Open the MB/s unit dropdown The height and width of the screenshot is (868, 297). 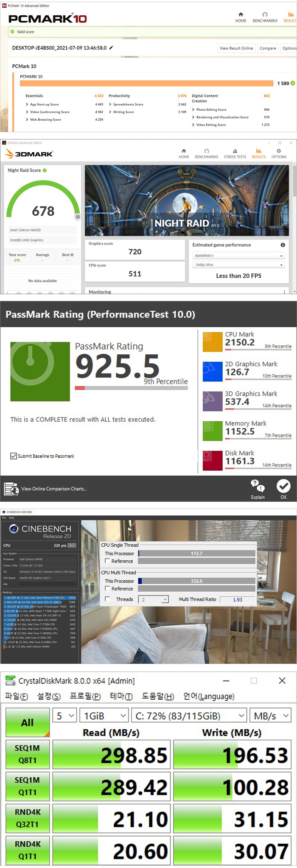point(270,716)
